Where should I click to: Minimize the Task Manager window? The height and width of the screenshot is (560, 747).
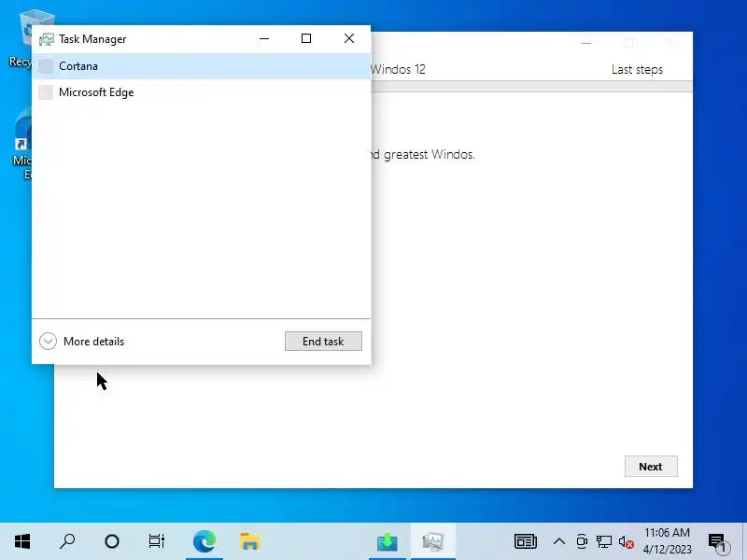(264, 38)
